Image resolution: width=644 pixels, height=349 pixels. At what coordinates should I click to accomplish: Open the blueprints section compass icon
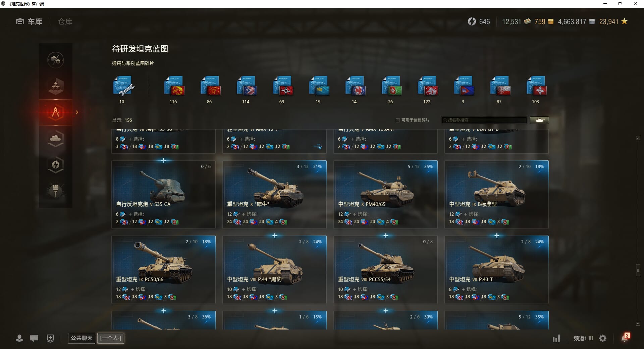point(56,112)
